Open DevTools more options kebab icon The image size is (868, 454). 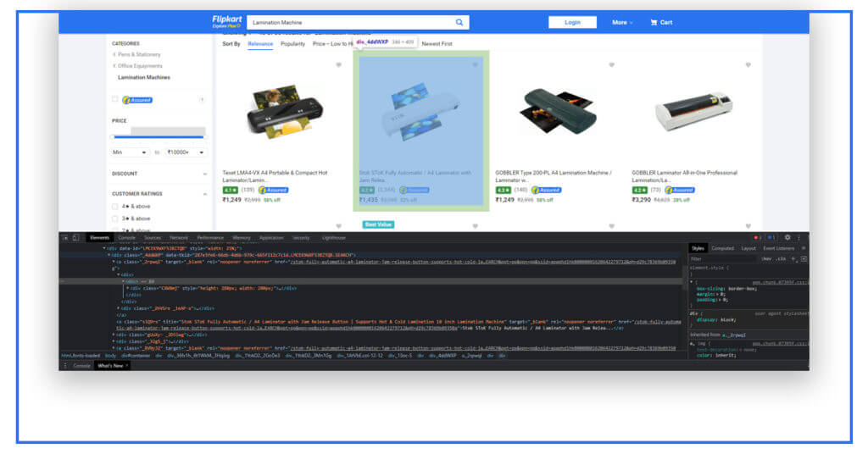pyautogui.click(x=798, y=237)
